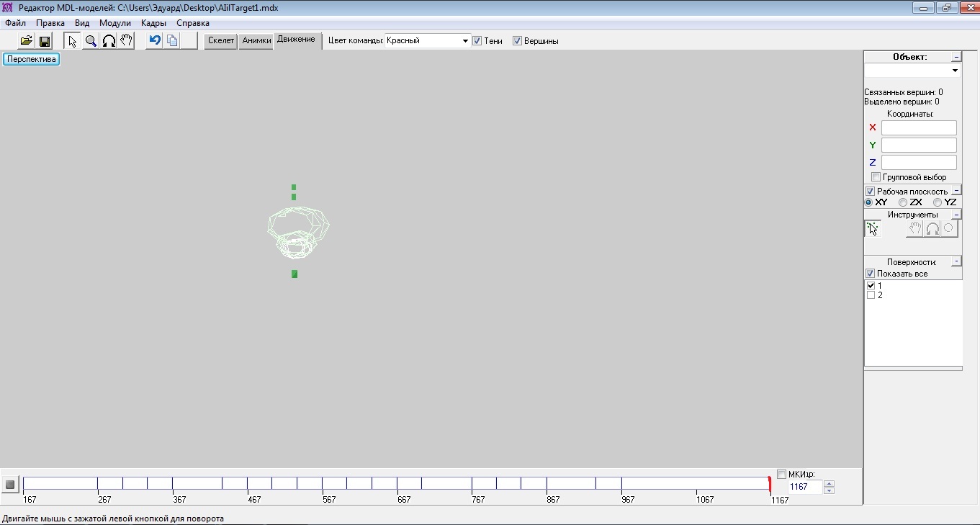Open the Кадры menu

point(154,23)
